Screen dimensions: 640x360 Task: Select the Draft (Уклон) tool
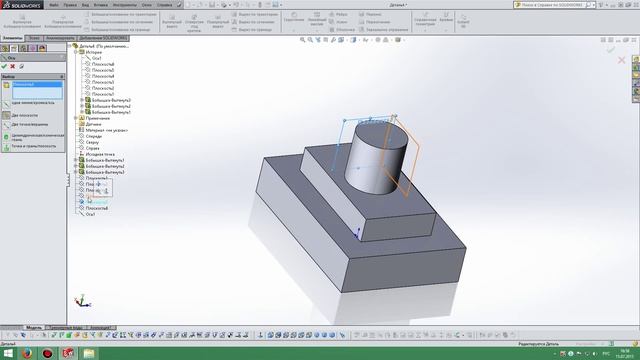[338, 22]
